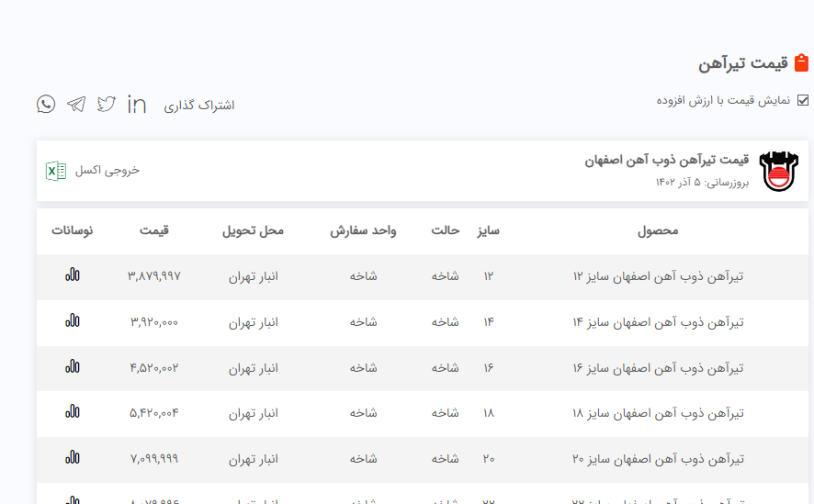Screen dimensions: 814x504
Task: Share the page on LinkedIn icon
Action: point(137,104)
